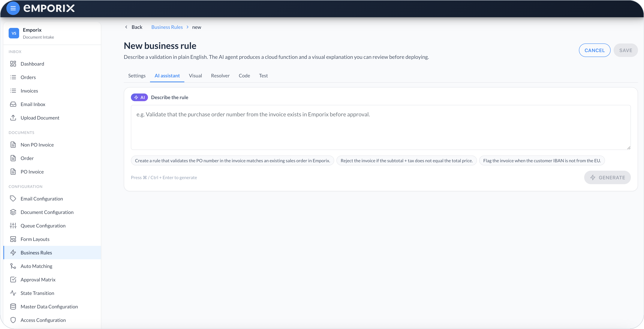Click the Non PO Invoice file icon
644x329 pixels.
(x=13, y=145)
